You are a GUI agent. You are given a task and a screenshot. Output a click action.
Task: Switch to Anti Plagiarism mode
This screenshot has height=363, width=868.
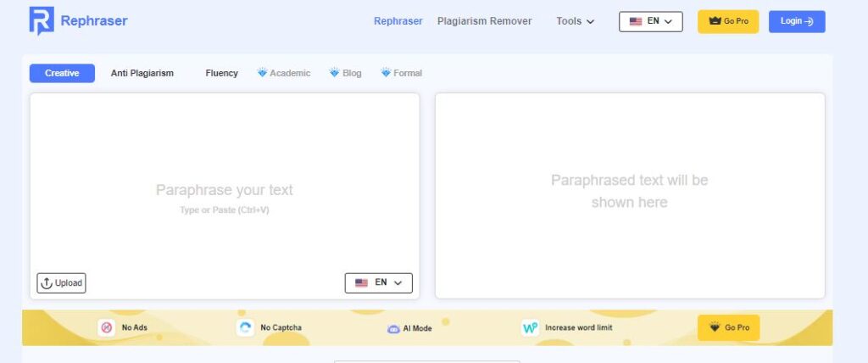pyautogui.click(x=142, y=73)
